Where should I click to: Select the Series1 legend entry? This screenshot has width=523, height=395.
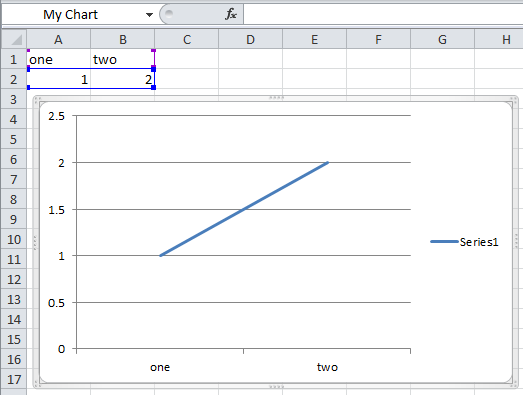[464, 242]
